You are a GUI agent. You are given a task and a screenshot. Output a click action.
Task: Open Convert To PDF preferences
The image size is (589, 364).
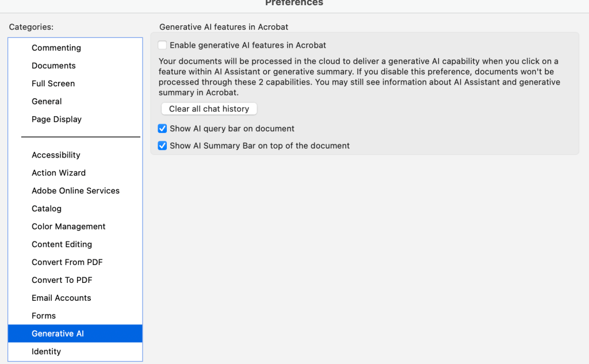coord(62,279)
